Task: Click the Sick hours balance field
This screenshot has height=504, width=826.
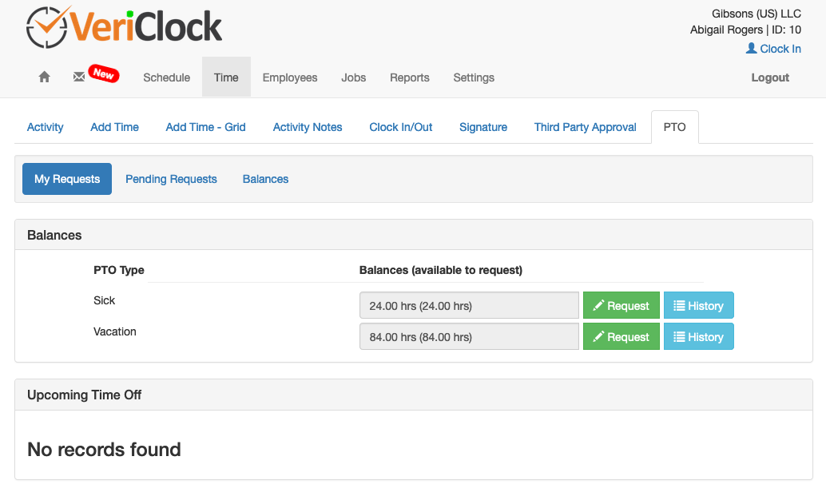Action: pos(469,305)
